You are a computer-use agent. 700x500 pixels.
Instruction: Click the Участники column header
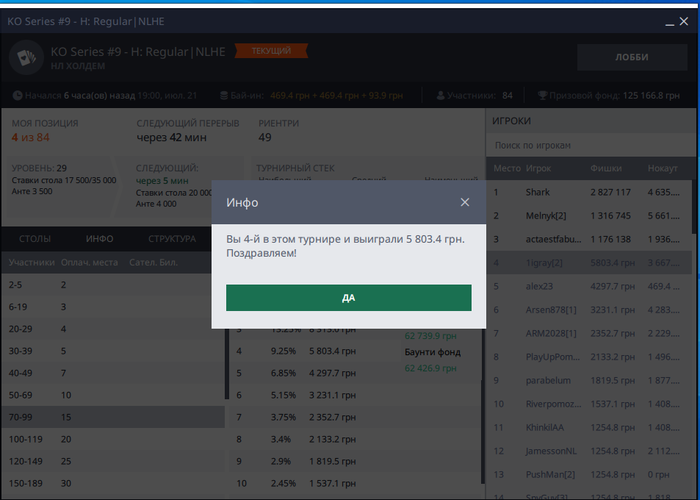pos(32,262)
